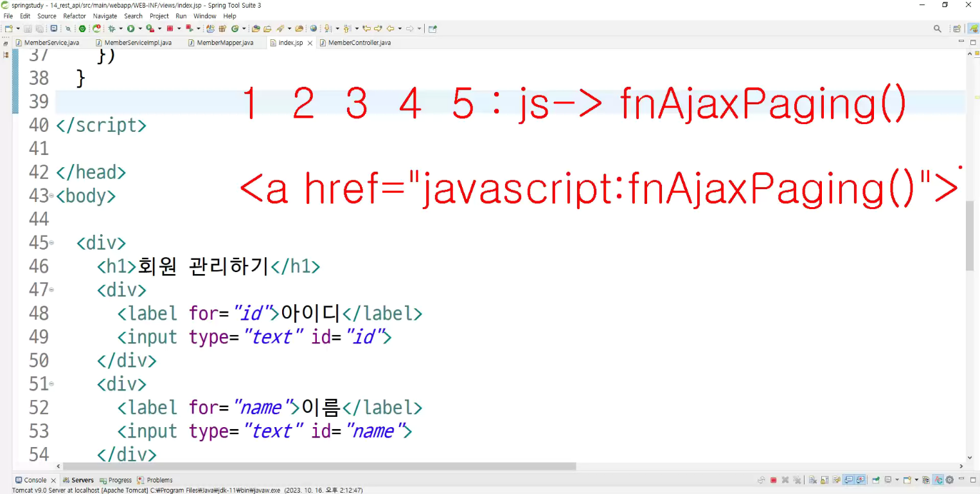Click Remove All Terminated Launches icon
This screenshot has width=980, height=494.
click(797, 480)
